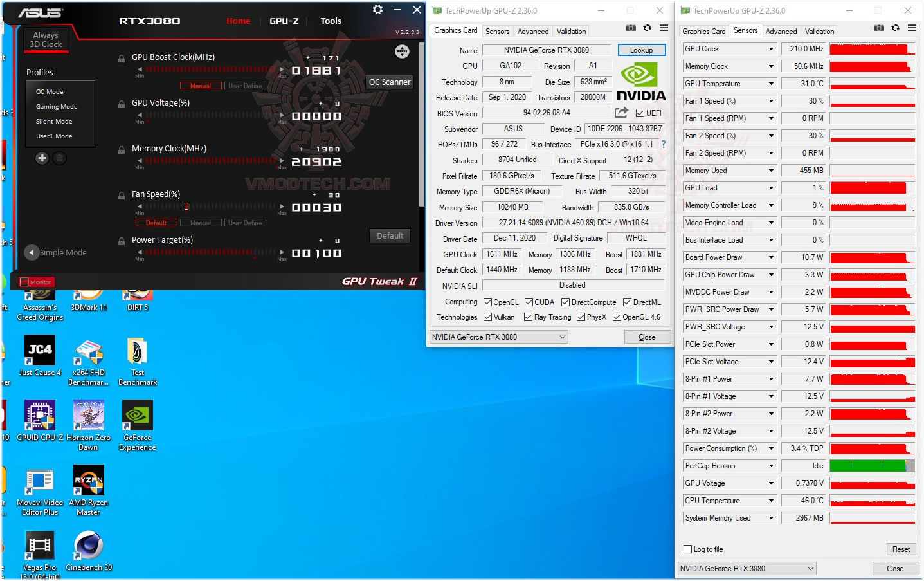Click the GPU-Z refresh icon

pos(646,28)
